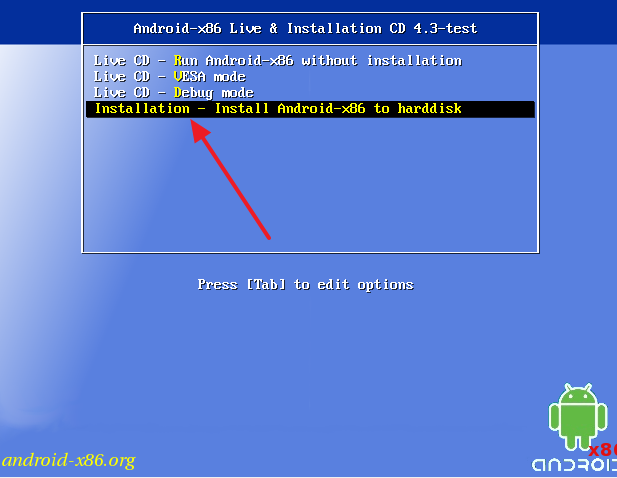617x478 pixels.
Task: Click the tail end of red arrow
Action: pos(268,236)
